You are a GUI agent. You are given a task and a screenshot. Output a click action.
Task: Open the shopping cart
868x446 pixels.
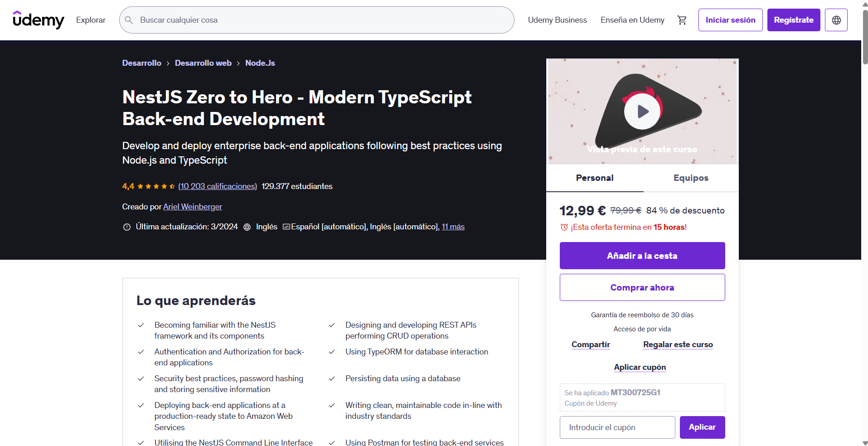click(x=682, y=20)
